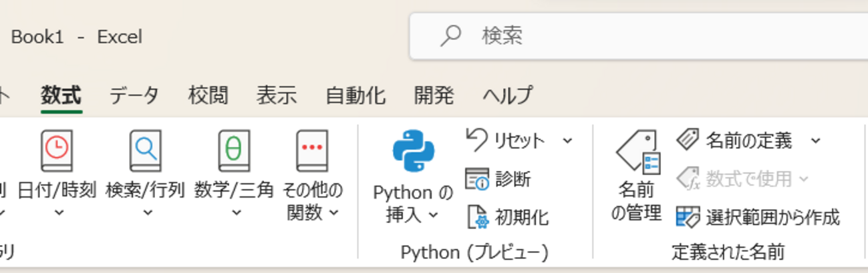868x273 pixels.
Task: Open the その他の関数 book icon
Action: point(312,151)
